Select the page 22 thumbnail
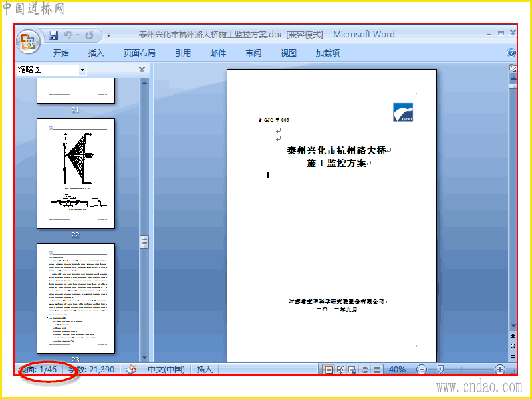Screen dimensions: 532x399 pyautogui.click(x=76, y=174)
